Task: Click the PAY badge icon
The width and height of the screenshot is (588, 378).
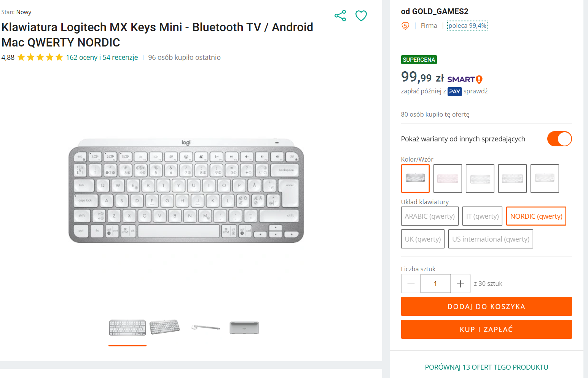Action: [454, 91]
